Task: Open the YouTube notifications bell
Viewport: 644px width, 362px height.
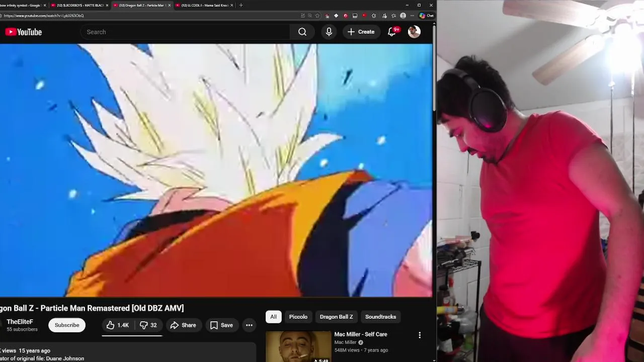Action: pos(392,32)
